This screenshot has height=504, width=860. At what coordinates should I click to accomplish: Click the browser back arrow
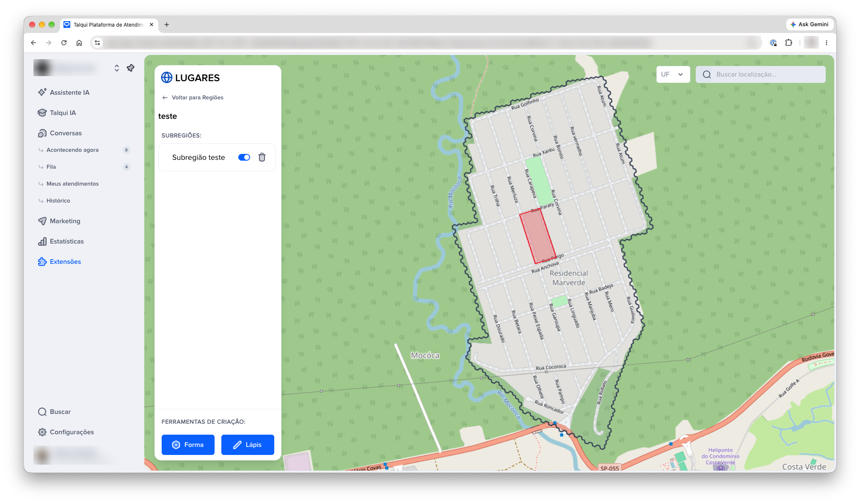(33, 43)
